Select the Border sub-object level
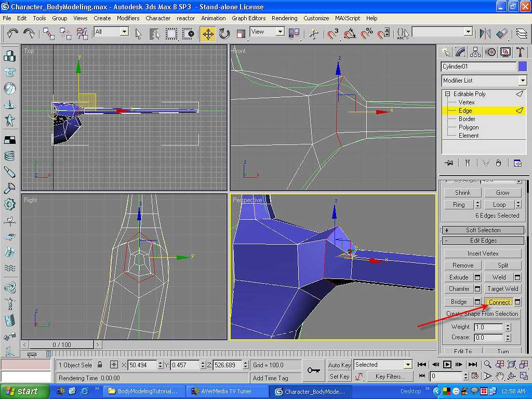The height and width of the screenshot is (399, 532). 467,119
